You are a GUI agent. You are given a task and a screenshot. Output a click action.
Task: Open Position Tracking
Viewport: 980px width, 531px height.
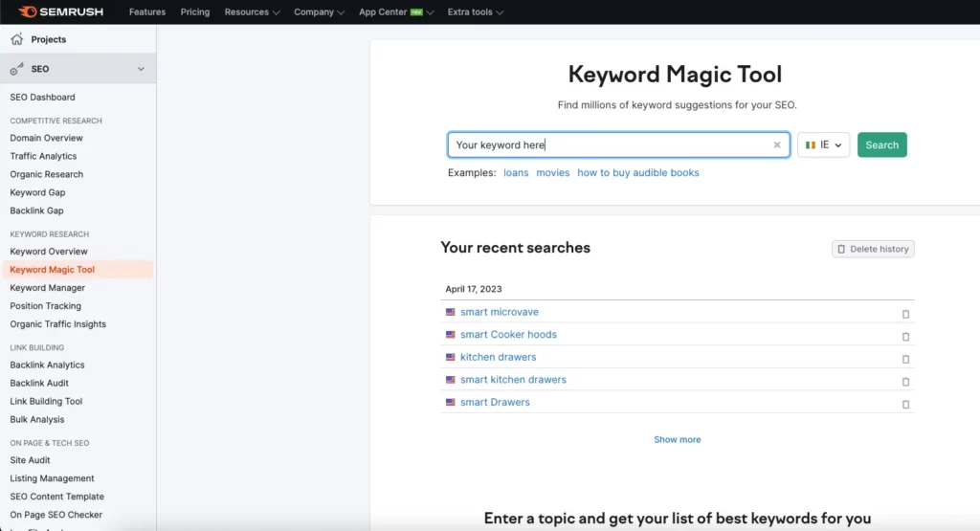tap(46, 305)
